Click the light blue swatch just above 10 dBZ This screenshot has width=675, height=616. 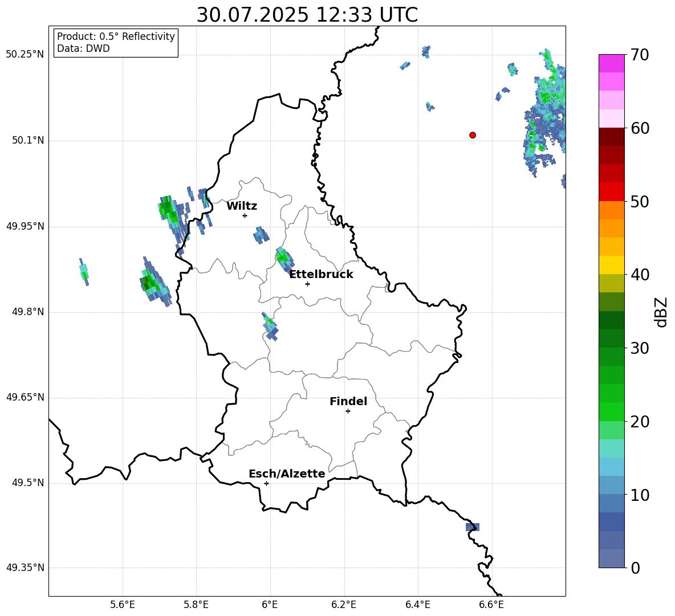tap(611, 486)
